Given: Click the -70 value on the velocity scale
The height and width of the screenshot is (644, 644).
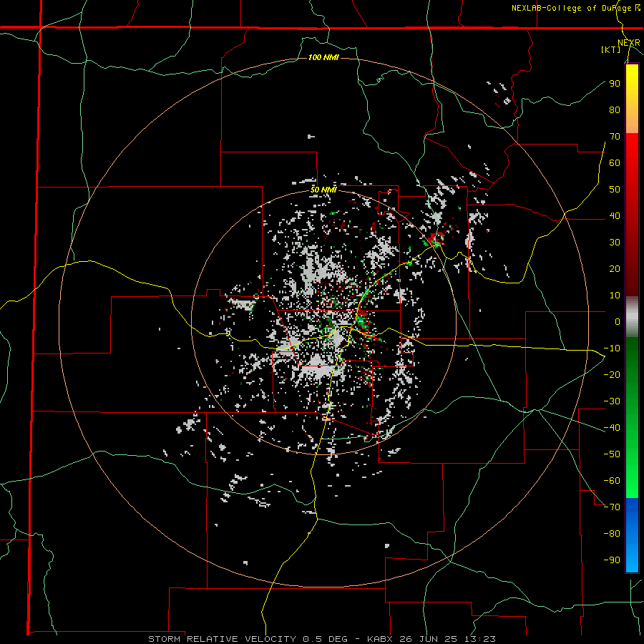Looking at the screenshot, I should pos(612,507).
